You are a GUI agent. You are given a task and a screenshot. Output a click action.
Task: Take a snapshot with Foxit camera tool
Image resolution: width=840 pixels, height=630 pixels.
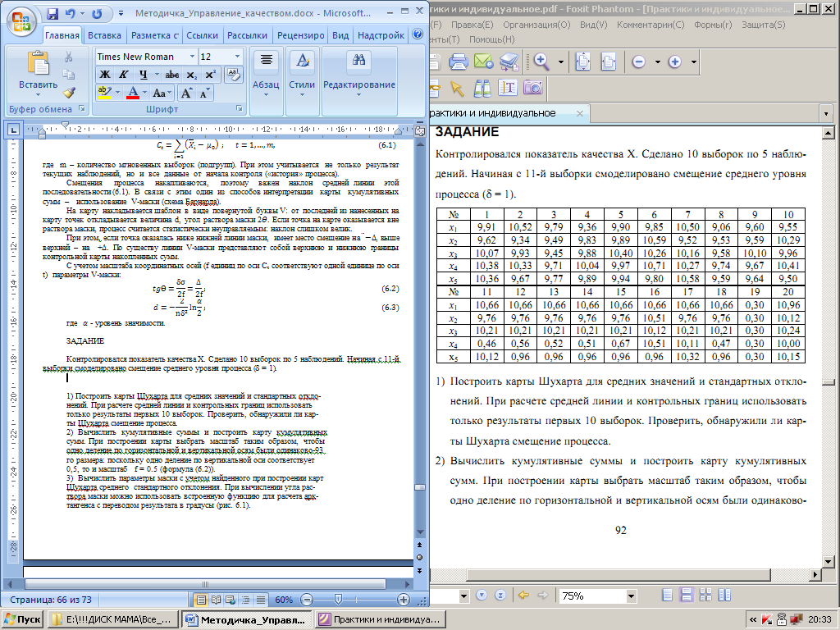pyautogui.click(x=533, y=87)
